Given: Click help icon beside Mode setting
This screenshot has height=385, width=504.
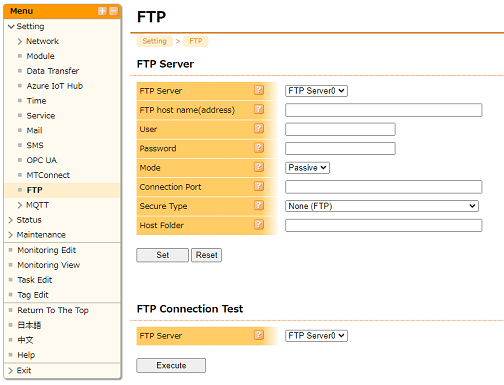Looking at the screenshot, I should click(259, 167).
